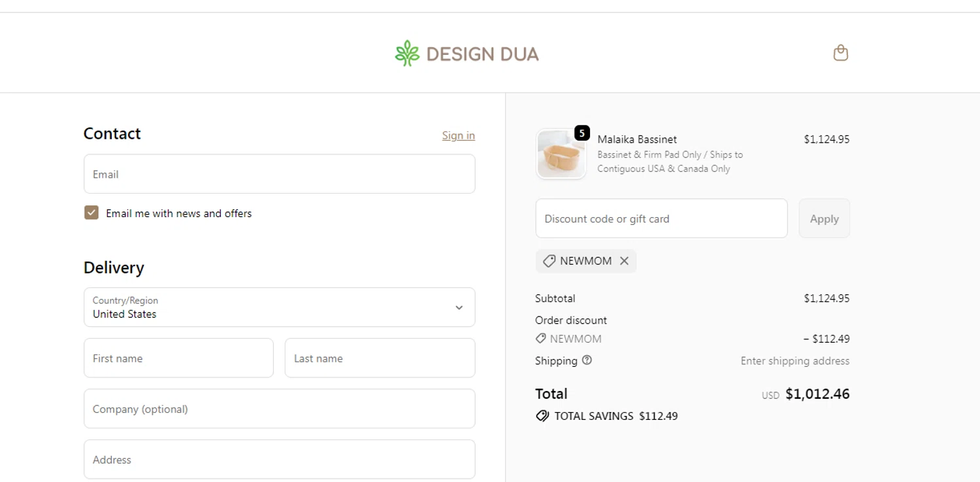Remove the NEWMOM discount code
The width and height of the screenshot is (980, 482).
coord(624,261)
